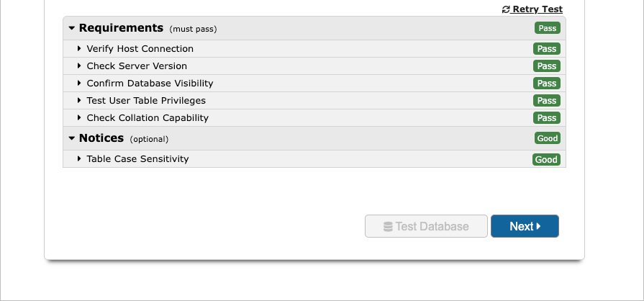Expand the Table Case Sensitivity arrow
The image size is (644, 301).
pyautogui.click(x=79, y=159)
